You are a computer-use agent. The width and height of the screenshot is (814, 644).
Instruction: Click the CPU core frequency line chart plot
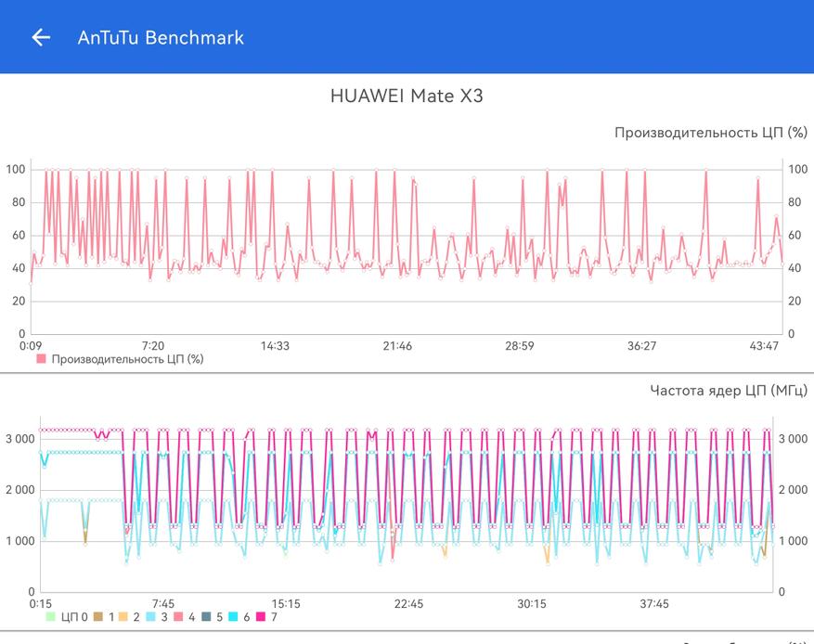(407, 505)
